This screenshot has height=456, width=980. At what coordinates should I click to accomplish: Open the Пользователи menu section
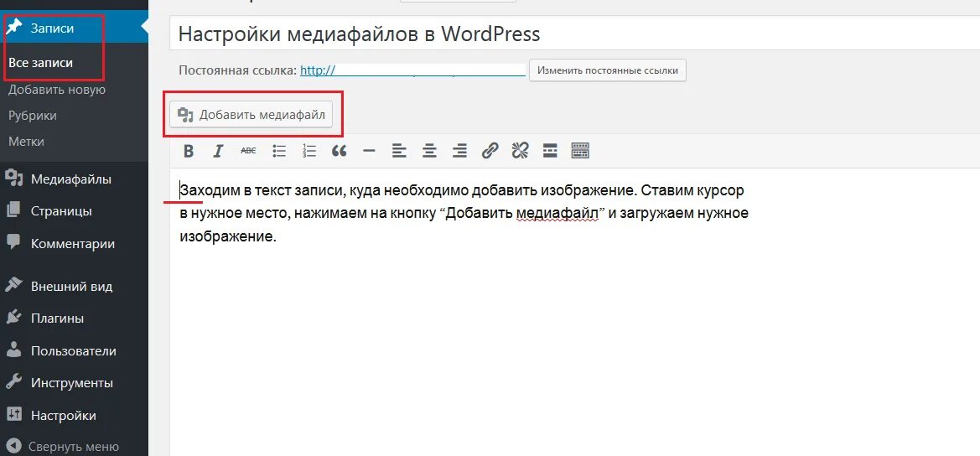pos(74,351)
